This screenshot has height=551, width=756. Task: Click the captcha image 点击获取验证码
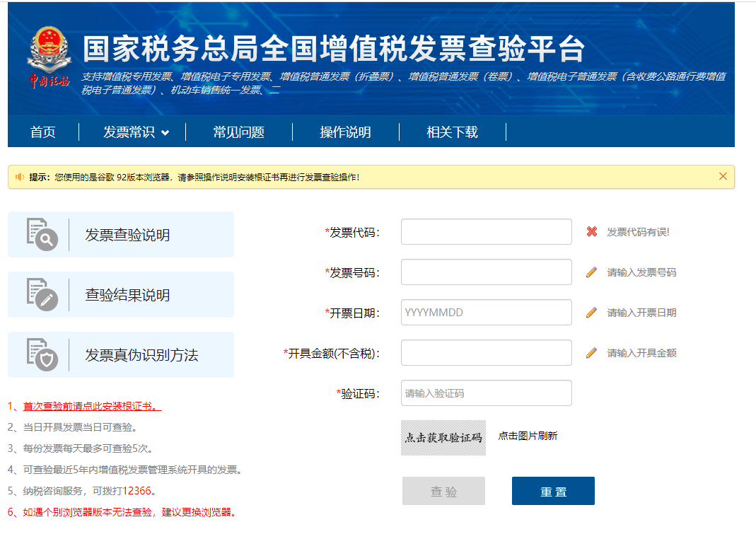[443, 438]
